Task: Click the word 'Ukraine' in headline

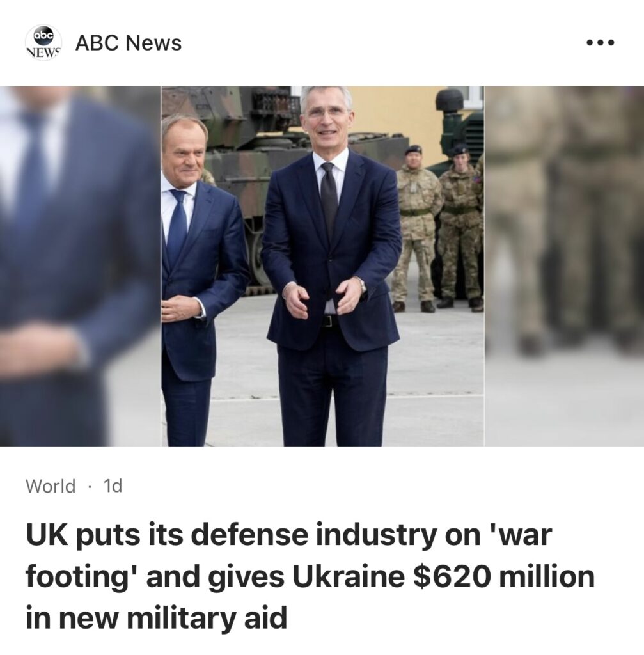Action: (x=349, y=576)
